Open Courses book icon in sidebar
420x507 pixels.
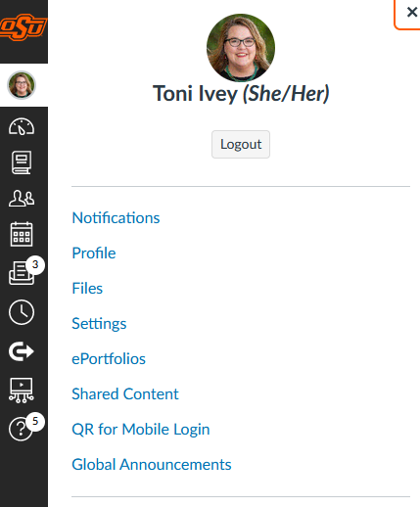22,162
